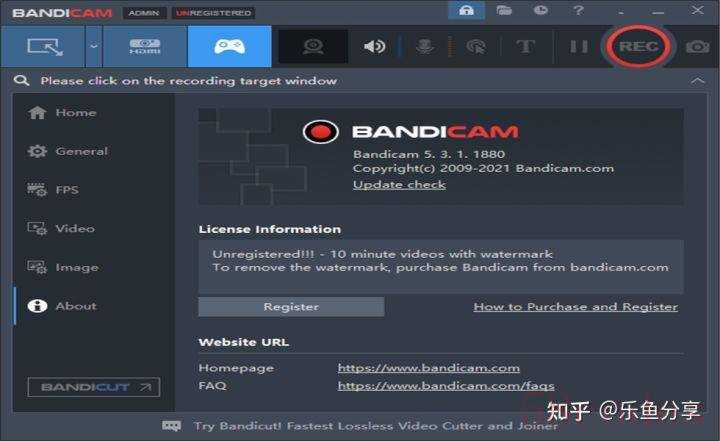Image resolution: width=720 pixels, height=441 pixels.
Task: Open the Image settings tab
Action: click(63, 267)
